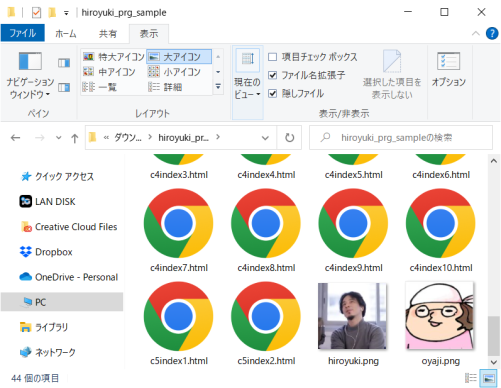
Task: Go back with the left arrow
Action: click(15, 138)
